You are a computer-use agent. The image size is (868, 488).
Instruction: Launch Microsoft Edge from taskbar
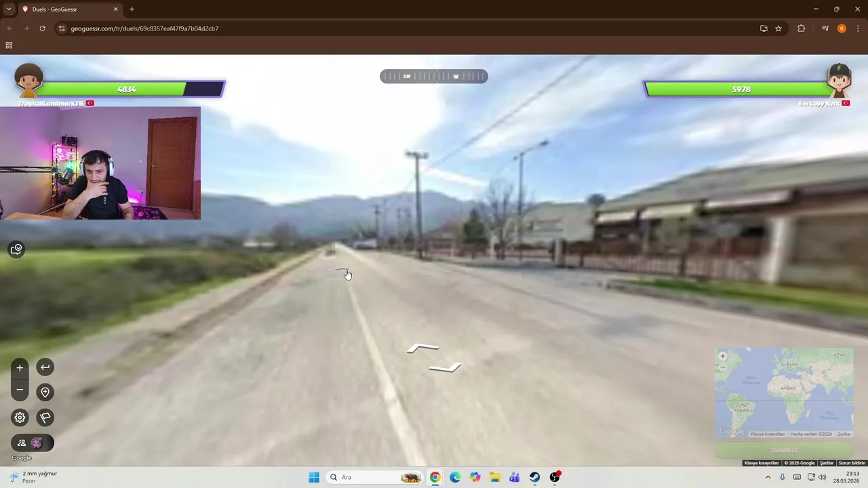pyautogui.click(x=455, y=477)
